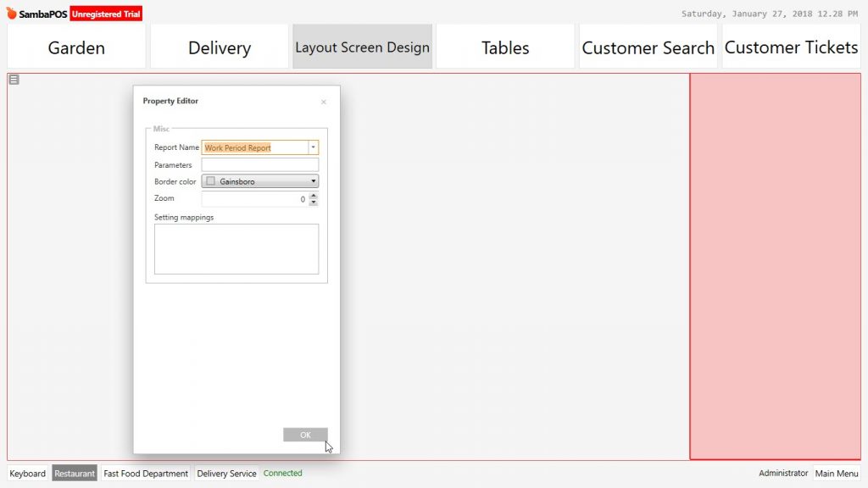868x488 pixels.
Task: Click inside the Setting mappings box
Action: tap(236, 249)
